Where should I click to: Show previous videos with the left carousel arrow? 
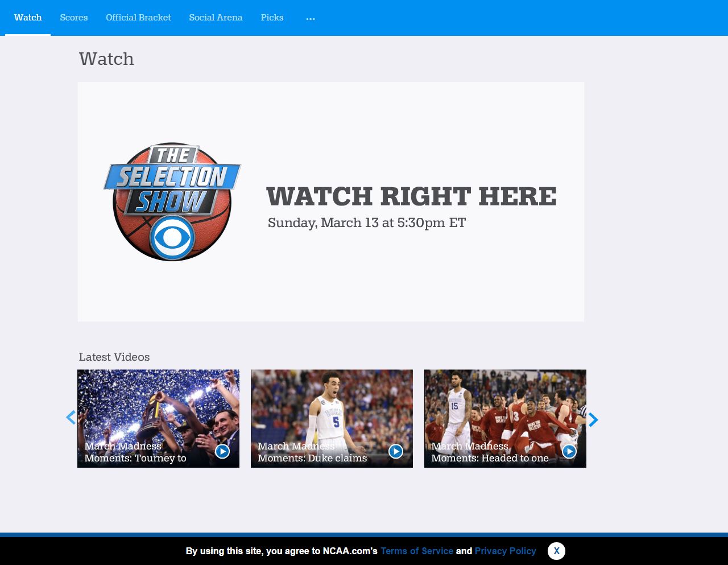71,418
